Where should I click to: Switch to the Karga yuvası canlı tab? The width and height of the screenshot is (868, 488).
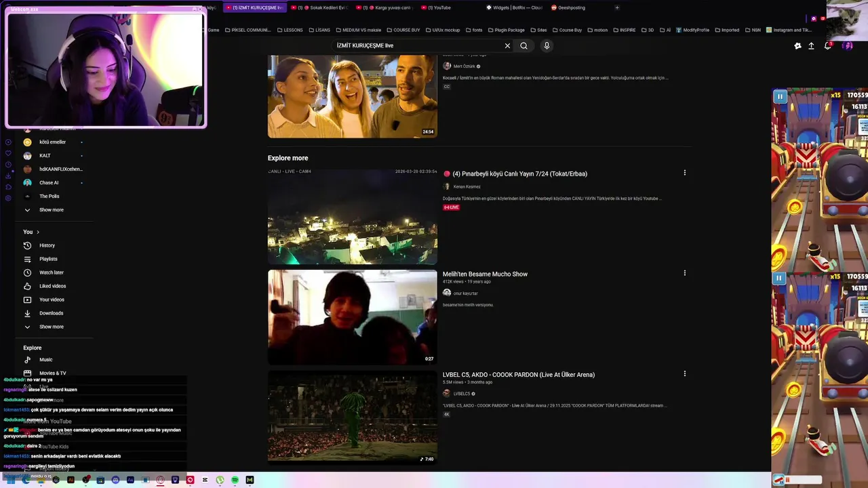387,7
